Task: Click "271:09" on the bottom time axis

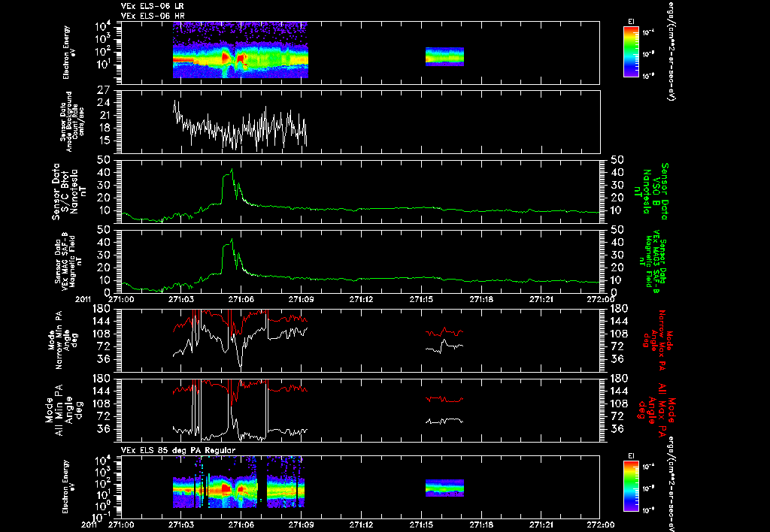Action: (301, 524)
